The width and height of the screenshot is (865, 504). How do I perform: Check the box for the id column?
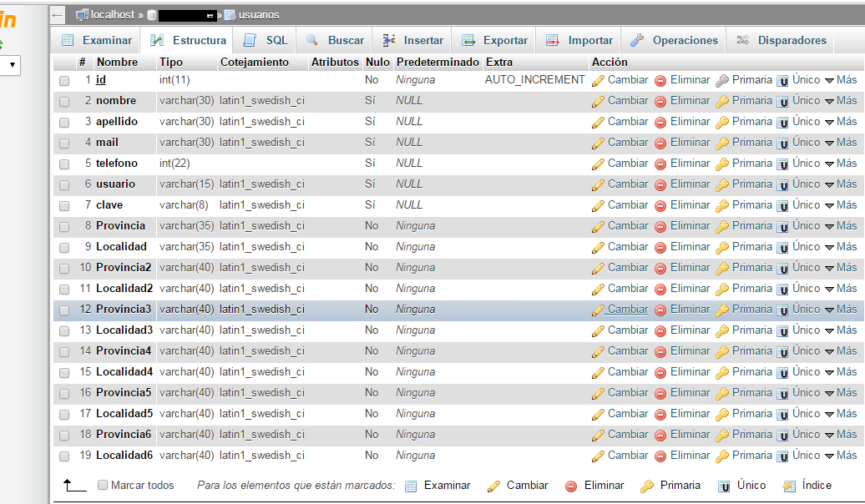point(64,81)
